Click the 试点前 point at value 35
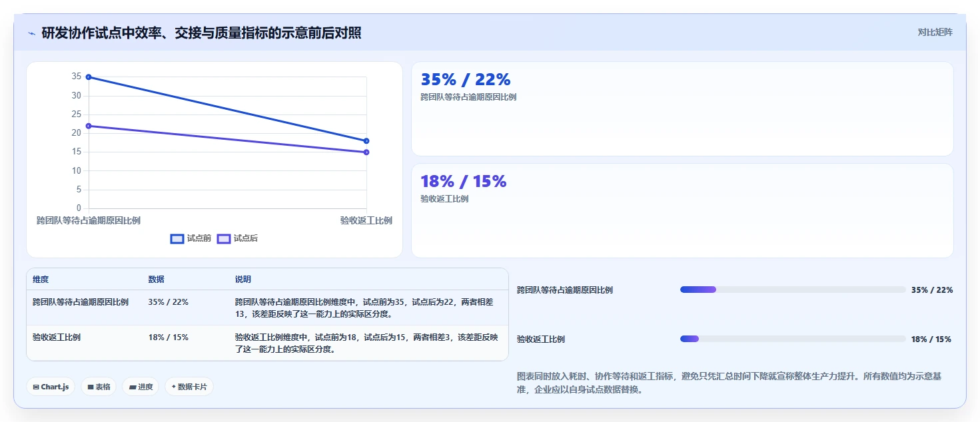This screenshot has width=980, height=422. [x=89, y=77]
